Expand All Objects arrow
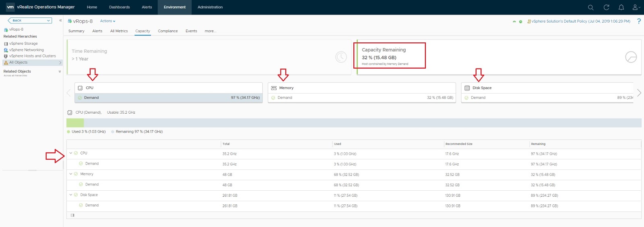Viewport: 644px width, 227px height. click(60, 62)
